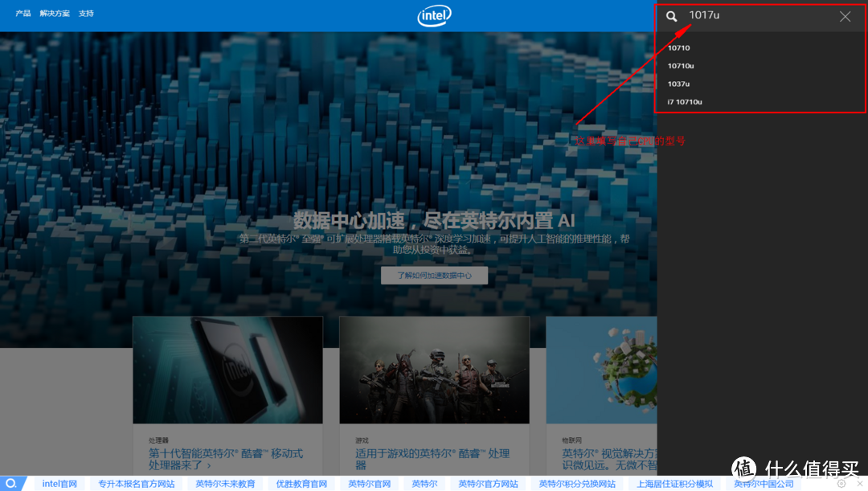Click the search field containing 1017u
The image size is (868, 491).
[x=759, y=15]
